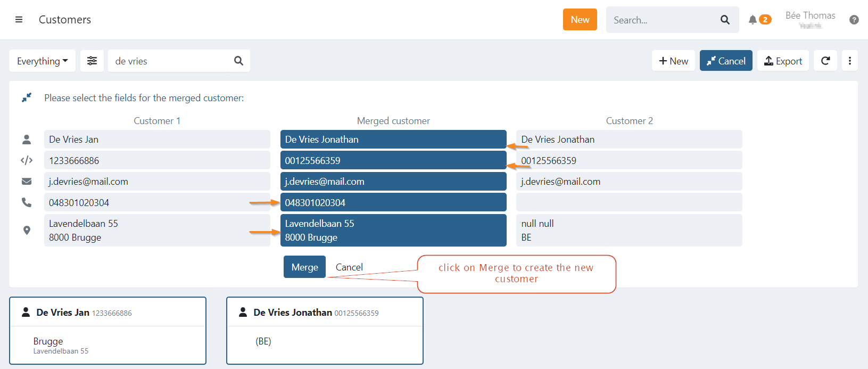Open Bée Thomas user profile menu

click(x=810, y=19)
